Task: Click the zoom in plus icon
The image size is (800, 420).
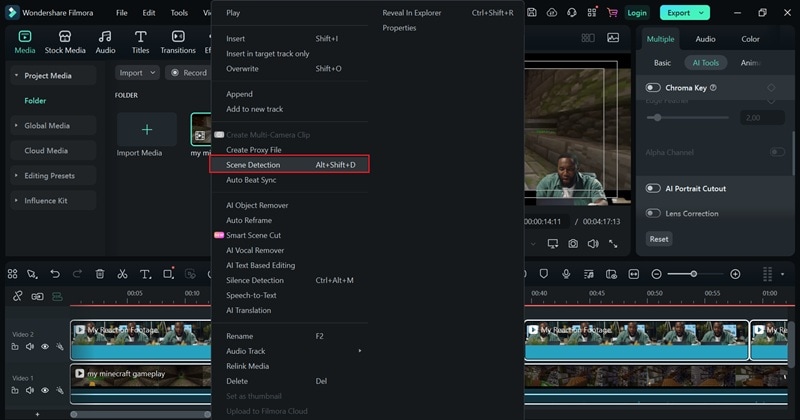Action: tap(735, 275)
